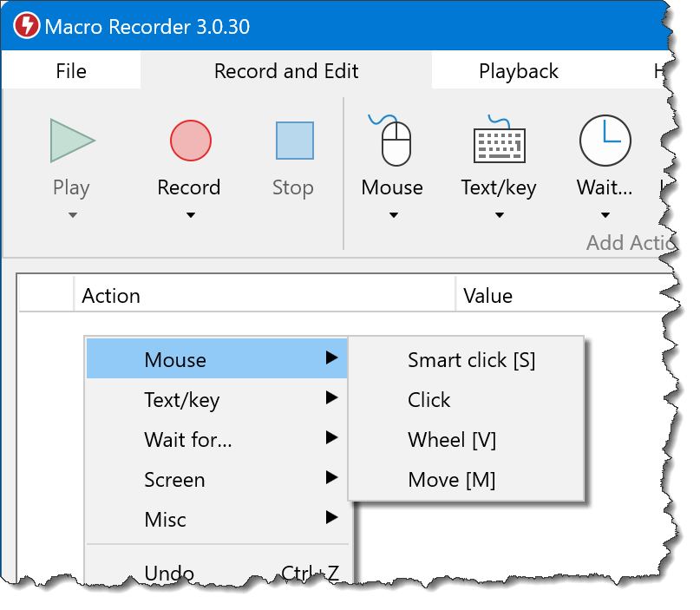Open the File tab
This screenshot has height=610, width=700.
(71, 71)
